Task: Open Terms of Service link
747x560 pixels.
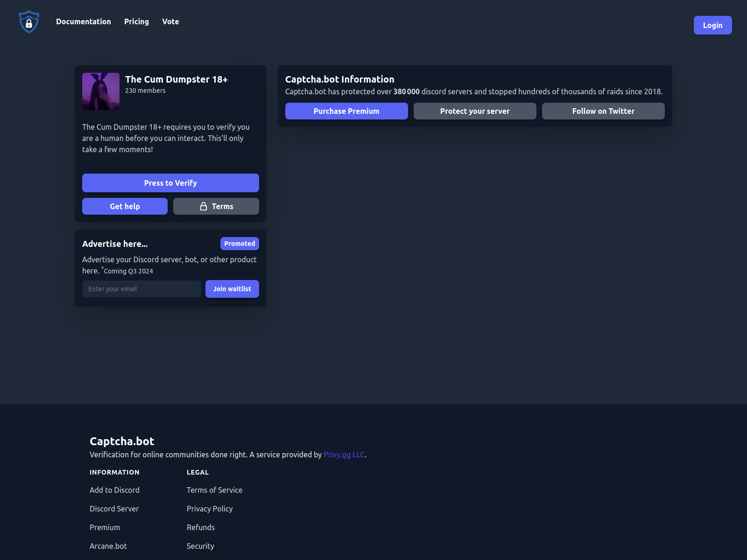Action: 214,490
